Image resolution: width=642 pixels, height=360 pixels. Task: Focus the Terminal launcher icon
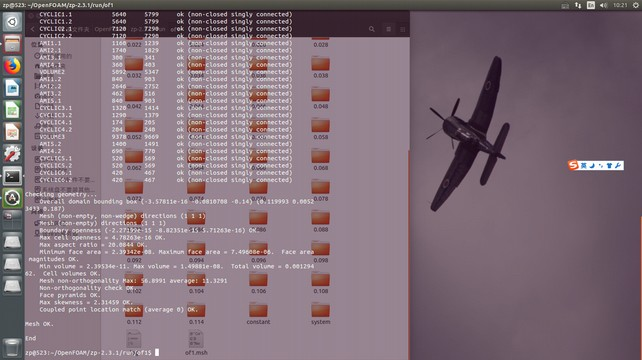click(x=12, y=176)
